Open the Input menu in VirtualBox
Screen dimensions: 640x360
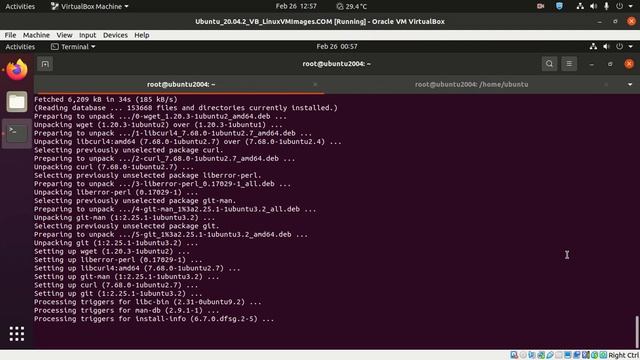tap(87, 35)
